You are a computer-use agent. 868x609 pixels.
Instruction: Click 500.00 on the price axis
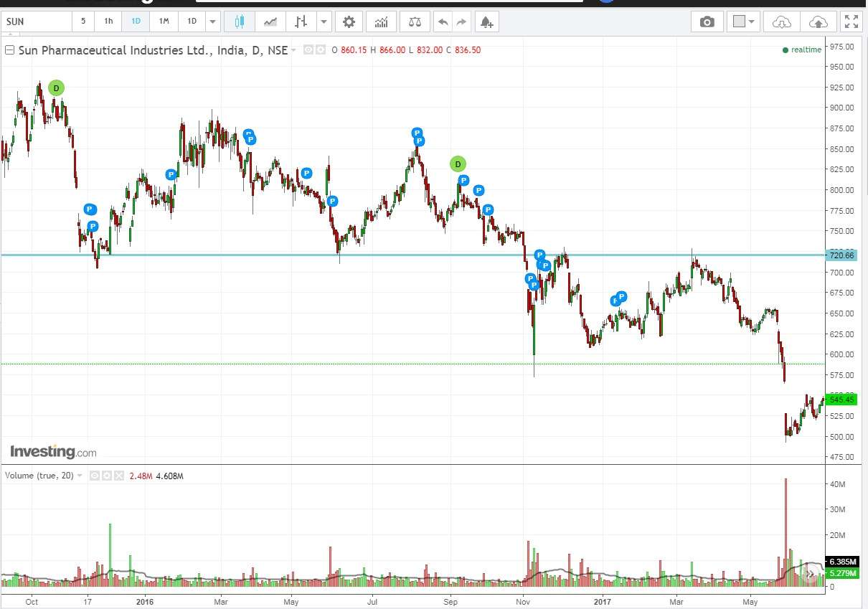841,437
